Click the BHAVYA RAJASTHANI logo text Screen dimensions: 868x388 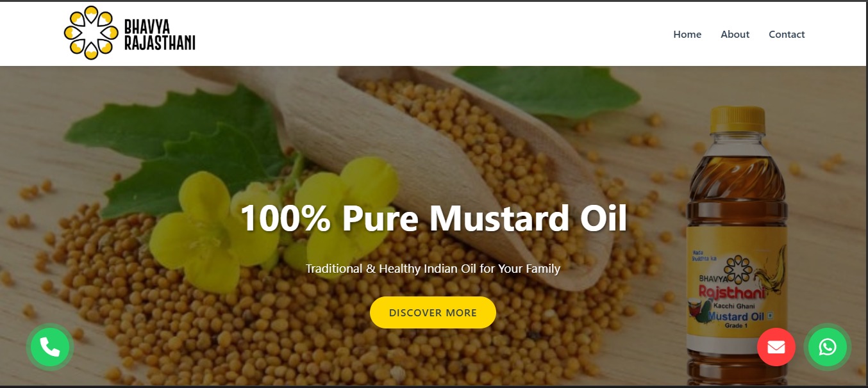click(x=159, y=35)
